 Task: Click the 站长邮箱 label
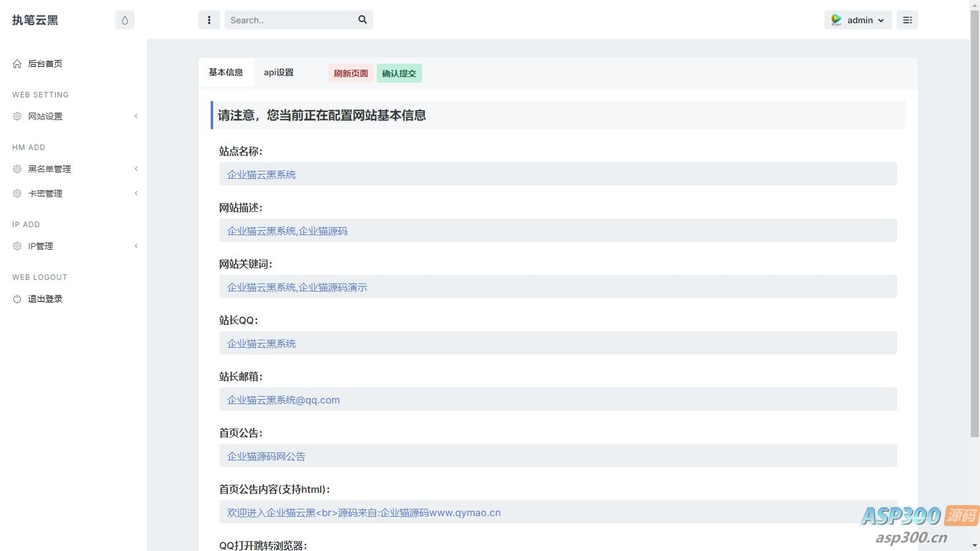pyautogui.click(x=241, y=377)
